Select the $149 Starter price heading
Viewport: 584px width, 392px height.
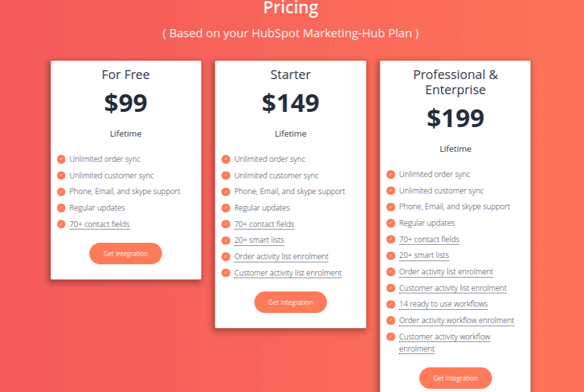[x=290, y=103]
